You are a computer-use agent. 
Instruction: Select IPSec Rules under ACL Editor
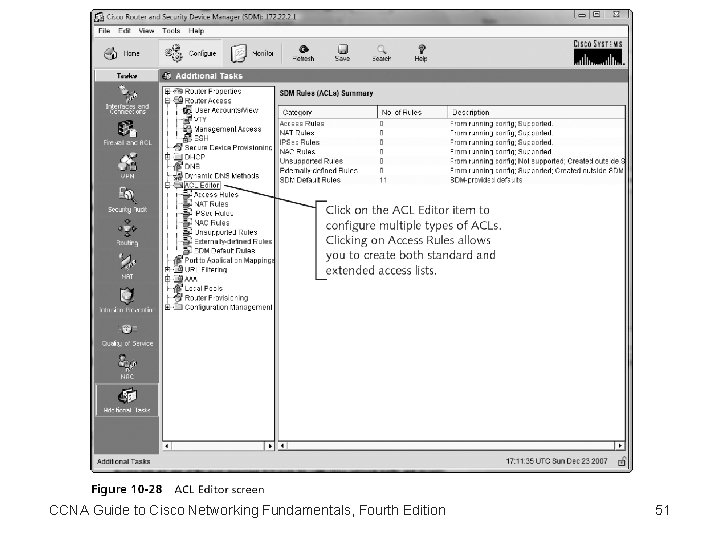pos(214,214)
